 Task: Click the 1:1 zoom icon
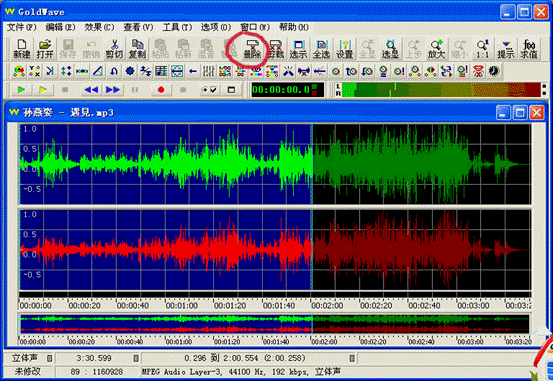tap(482, 49)
